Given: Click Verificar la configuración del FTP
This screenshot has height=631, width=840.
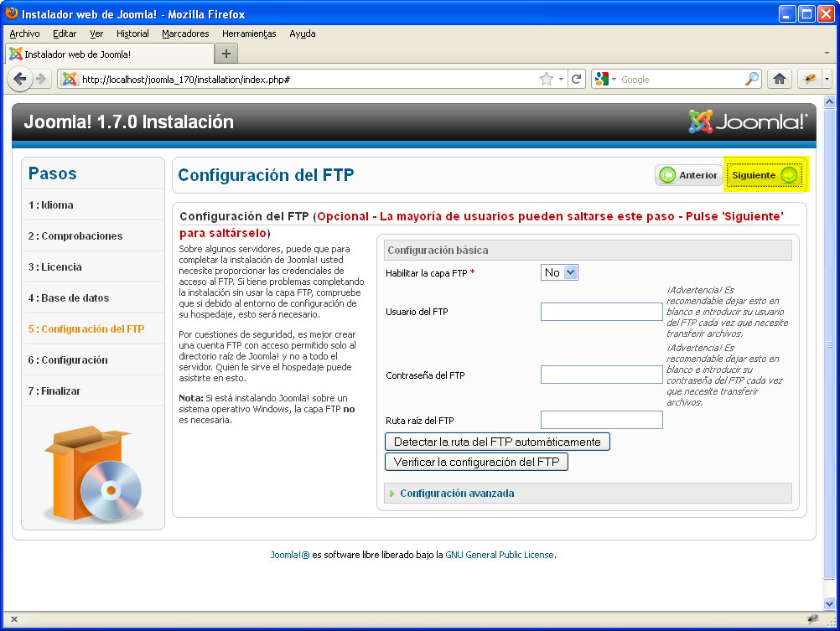Looking at the screenshot, I should click(476, 462).
